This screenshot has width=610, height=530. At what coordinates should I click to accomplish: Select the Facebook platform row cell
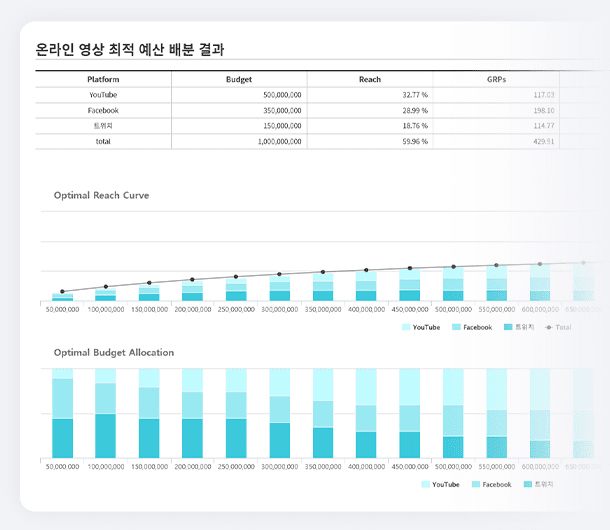[x=103, y=110]
